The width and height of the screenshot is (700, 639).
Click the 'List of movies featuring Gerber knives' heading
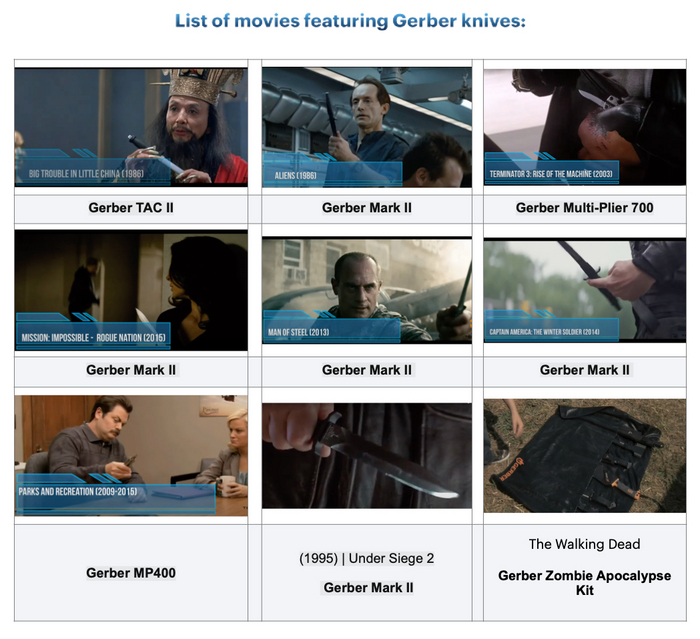350,21
